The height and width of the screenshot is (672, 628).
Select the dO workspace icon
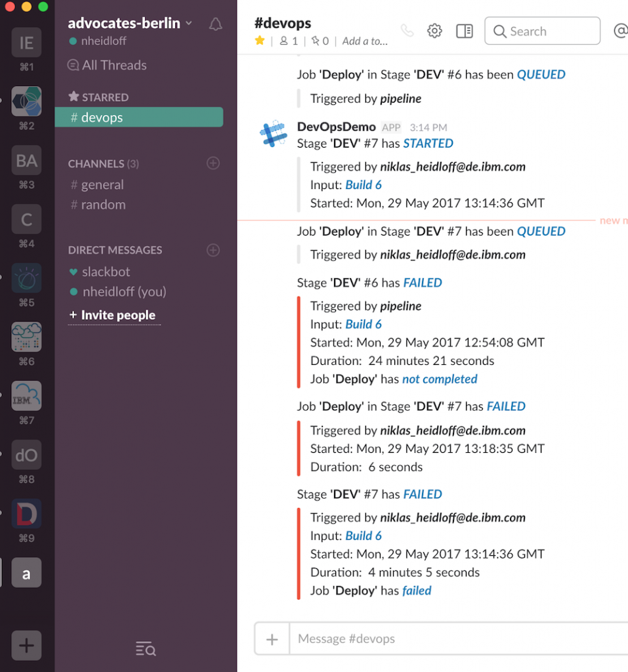pos(26,455)
